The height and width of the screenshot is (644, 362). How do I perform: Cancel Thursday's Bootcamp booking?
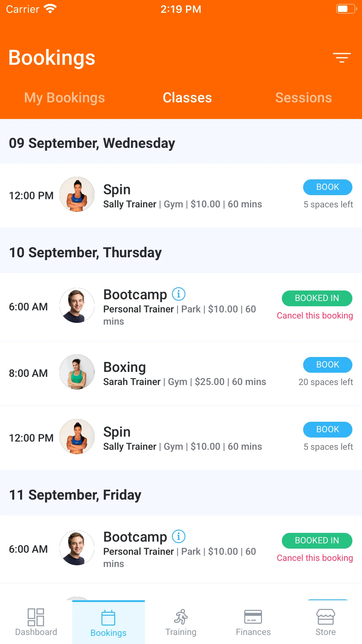tap(315, 316)
